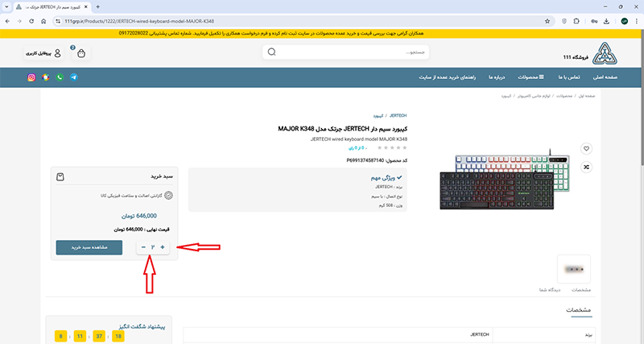Image resolution: width=644 pixels, height=344 pixels.
Task: Switch to the your reviews tab
Action: [x=550, y=290]
